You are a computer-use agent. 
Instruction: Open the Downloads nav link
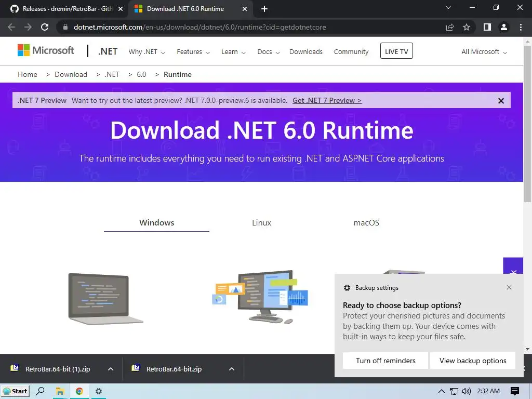[305, 52]
